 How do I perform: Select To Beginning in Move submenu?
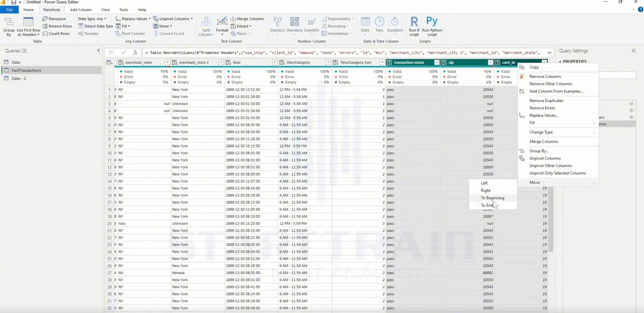(493, 198)
